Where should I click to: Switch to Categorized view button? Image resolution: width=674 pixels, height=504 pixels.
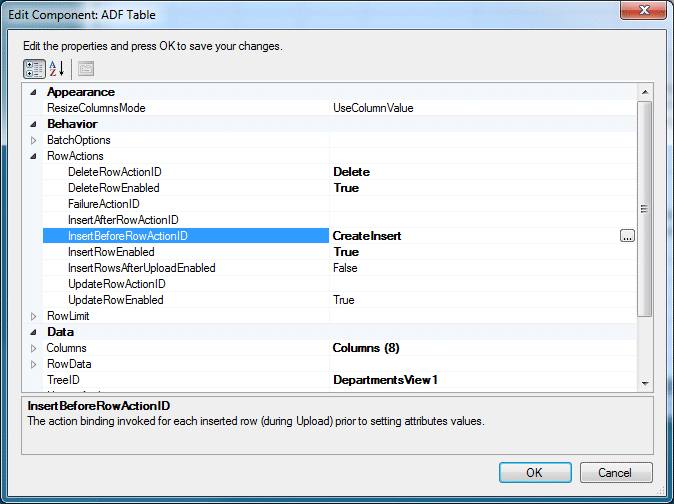click(x=34, y=69)
